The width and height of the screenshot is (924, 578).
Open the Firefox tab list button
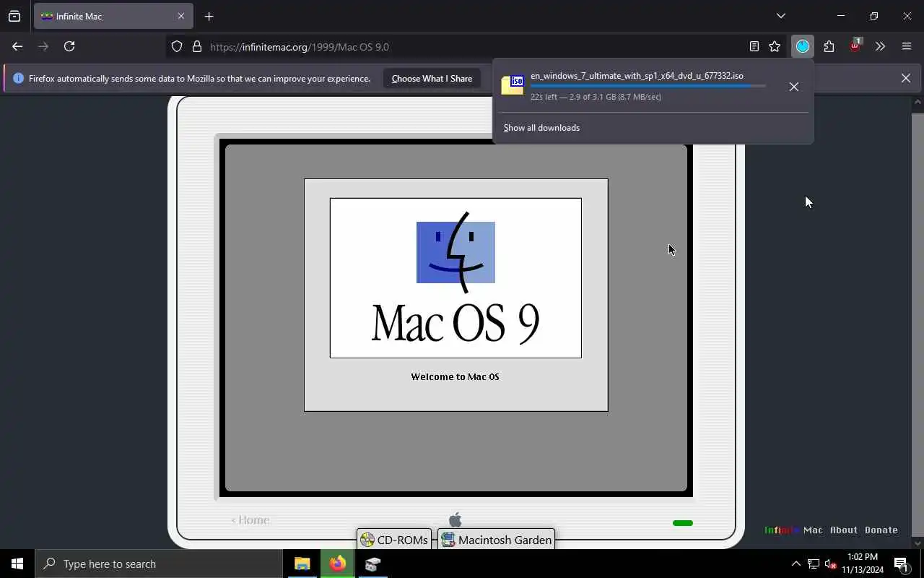(14, 16)
